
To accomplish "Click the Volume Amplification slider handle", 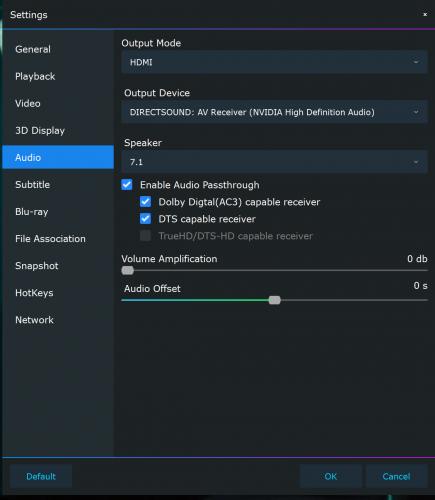I will (127, 270).
